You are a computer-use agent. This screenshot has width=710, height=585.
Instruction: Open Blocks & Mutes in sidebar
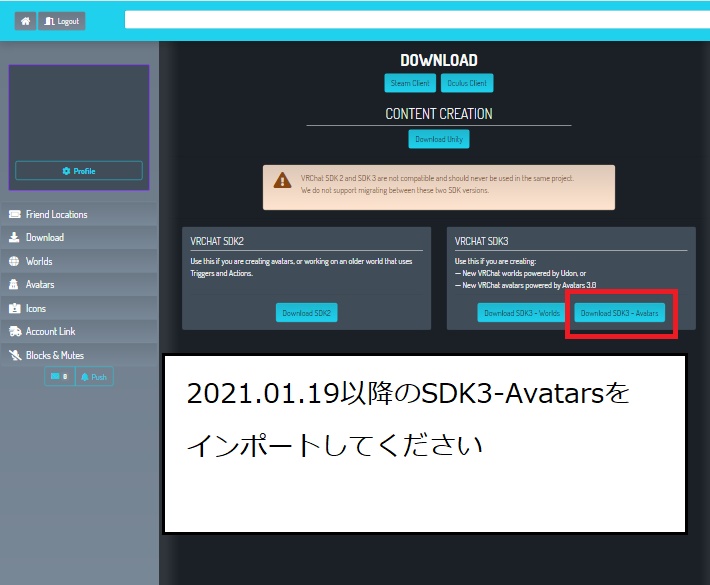coord(79,355)
